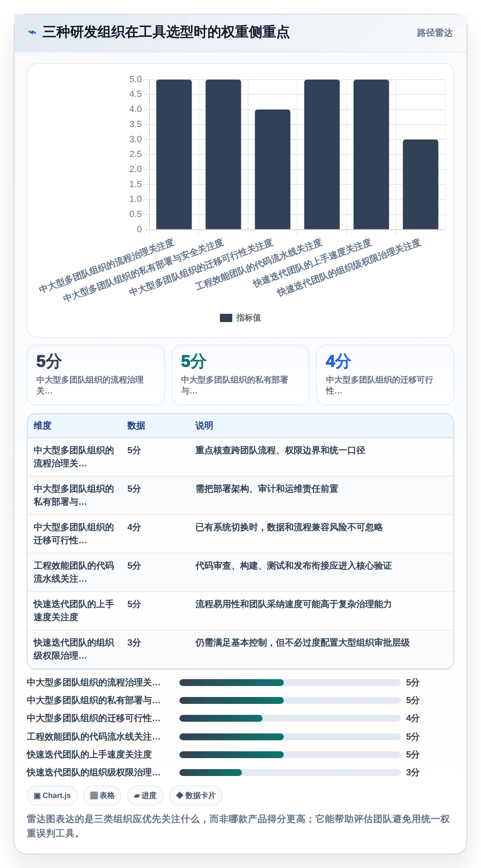
Task: Select table row 工程效能团队的代码流水线关注…
Action: coord(240,572)
